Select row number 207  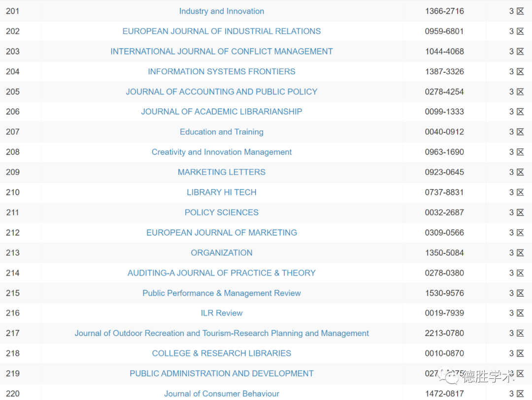(12, 132)
